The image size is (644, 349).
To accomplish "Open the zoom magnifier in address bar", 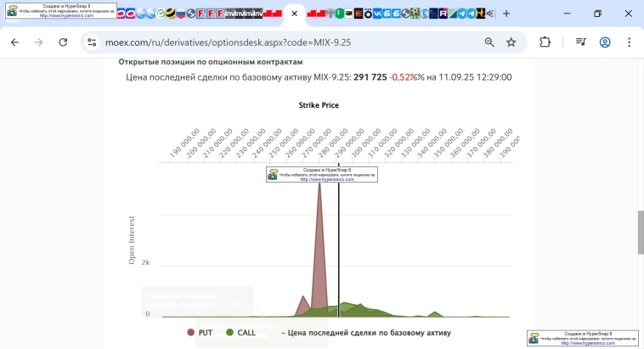I will tap(489, 42).
